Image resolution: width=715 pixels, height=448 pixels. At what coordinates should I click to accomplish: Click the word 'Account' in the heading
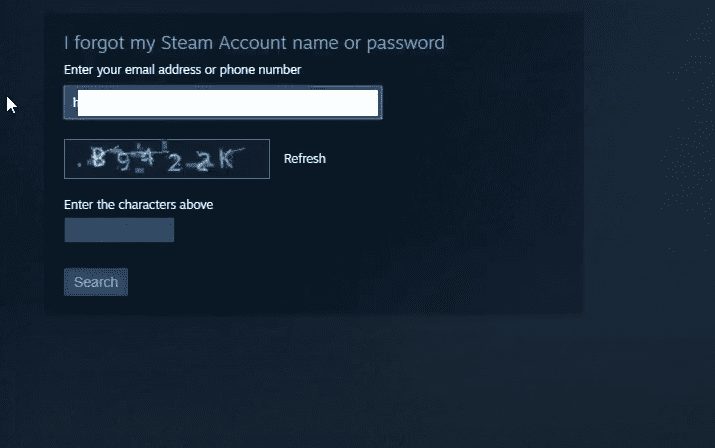coord(253,43)
